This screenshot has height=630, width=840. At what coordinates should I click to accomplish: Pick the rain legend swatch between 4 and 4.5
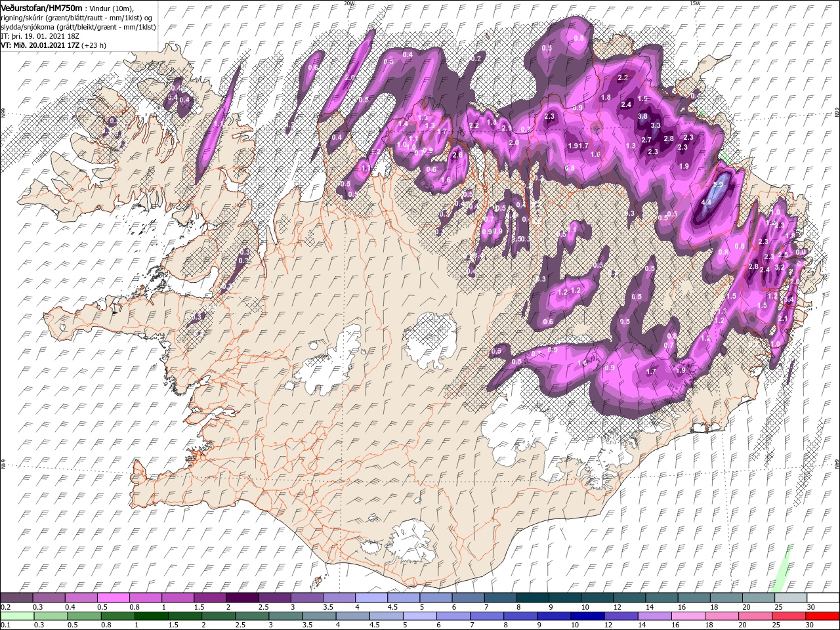coord(354,616)
